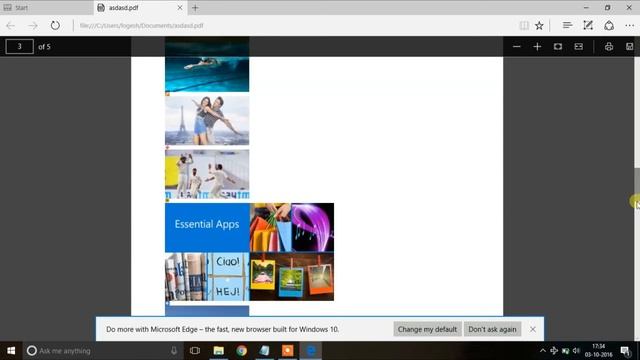Click the purple music notes tile
The height and width of the screenshot is (360, 640).
click(x=313, y=227)
